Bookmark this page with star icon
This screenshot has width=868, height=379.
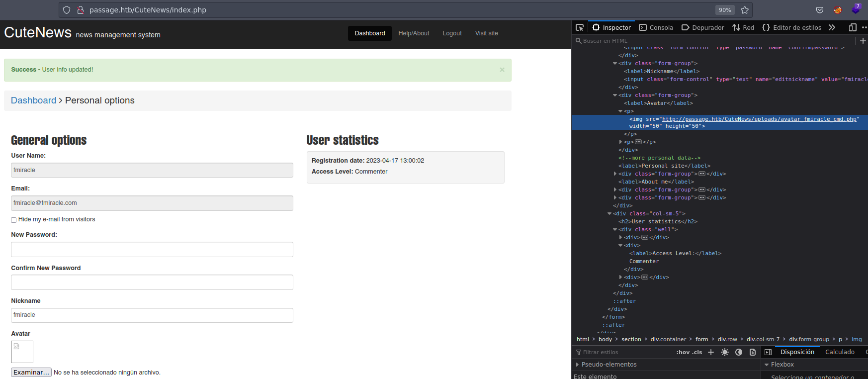coord(745,10)
